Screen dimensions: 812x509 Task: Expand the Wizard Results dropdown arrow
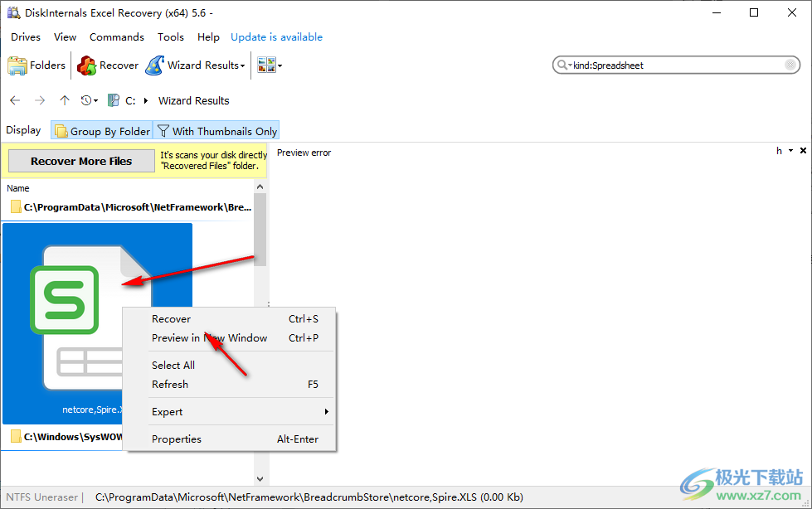tap(242, 65)
